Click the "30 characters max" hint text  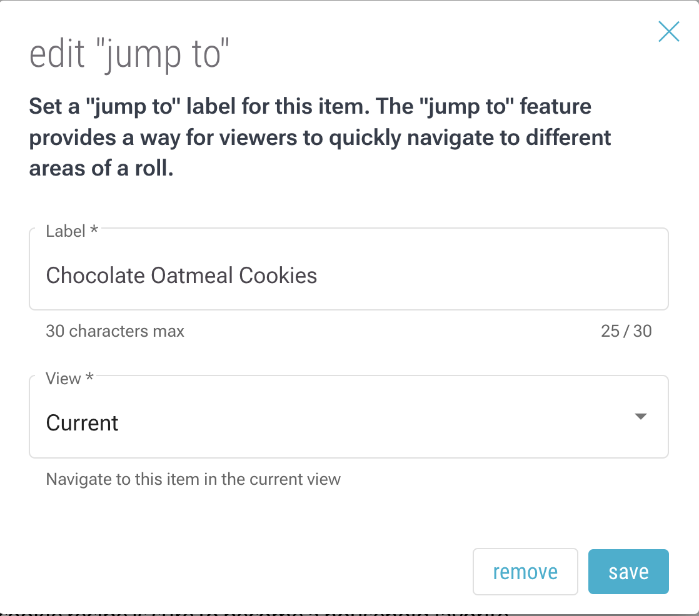(115, 331)
